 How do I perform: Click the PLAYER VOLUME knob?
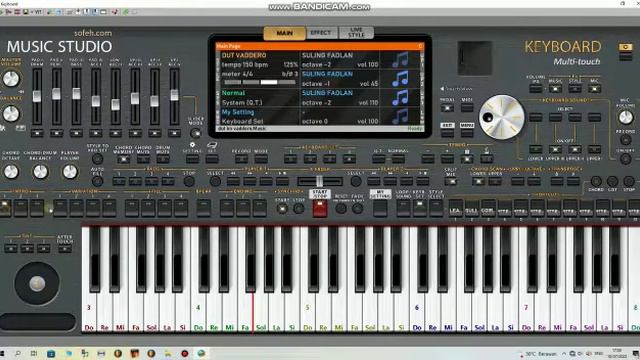click(x=70, y=172)
